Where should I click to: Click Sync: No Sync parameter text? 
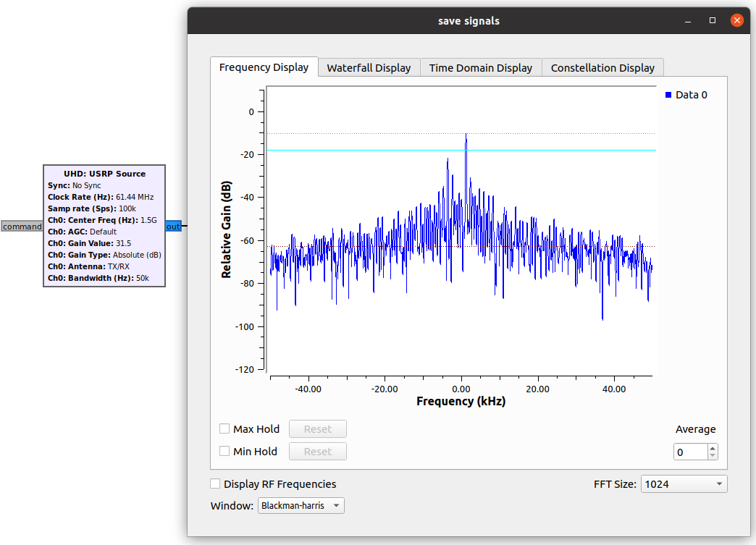[75, 185]
